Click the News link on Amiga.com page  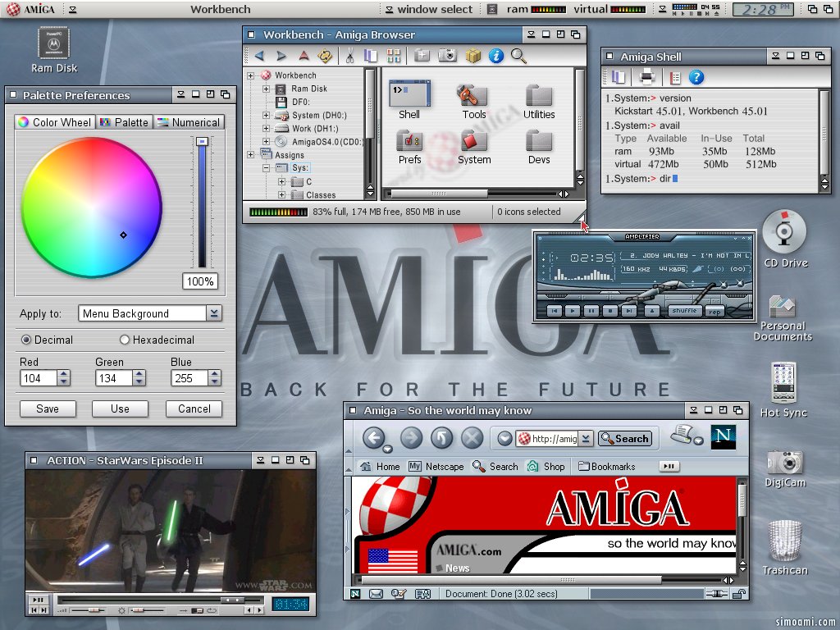457,568
